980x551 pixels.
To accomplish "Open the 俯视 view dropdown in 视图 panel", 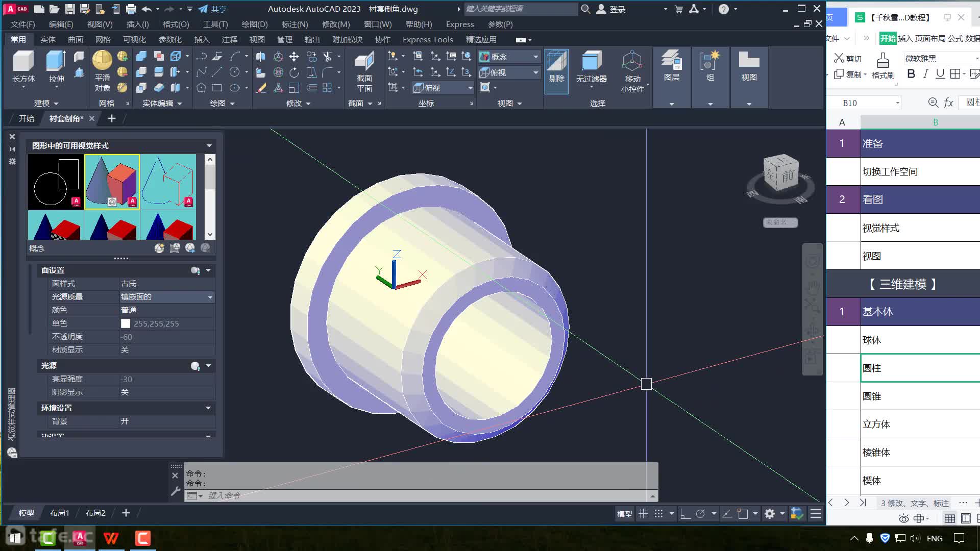I will [509, 72].
